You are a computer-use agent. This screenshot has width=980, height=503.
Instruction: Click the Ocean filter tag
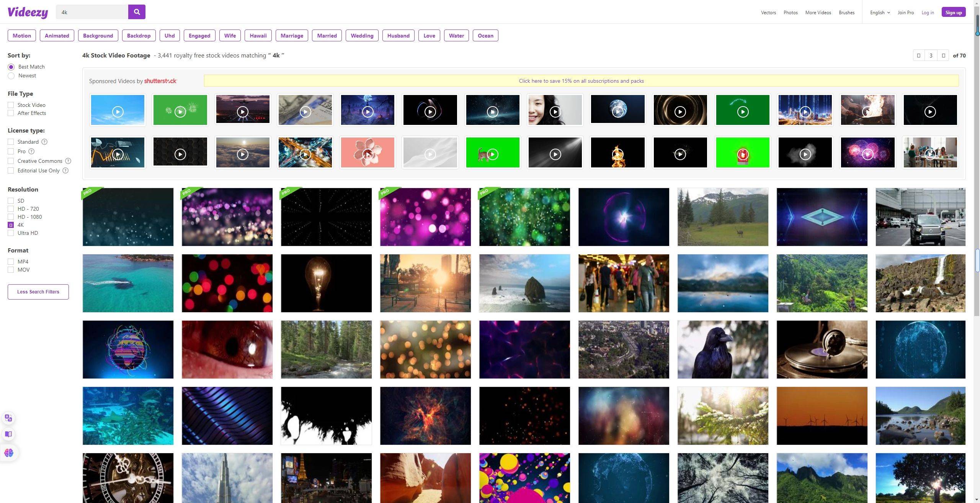click(x=485, y=35)
